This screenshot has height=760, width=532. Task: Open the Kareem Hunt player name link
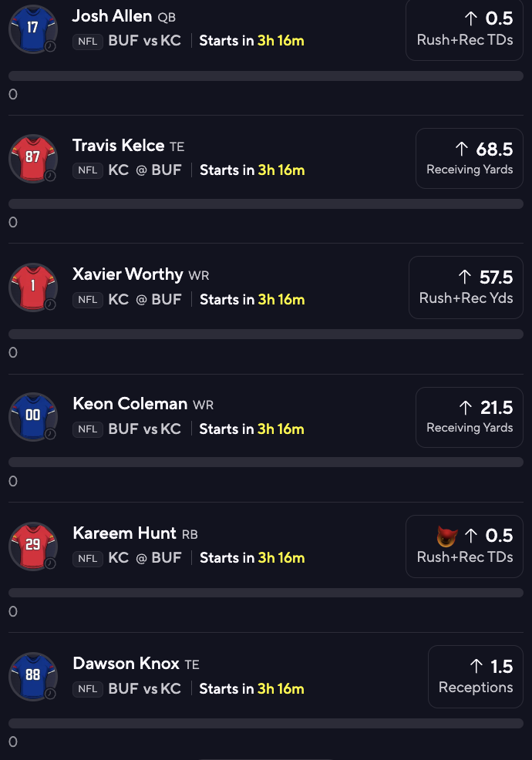[x=125, y=533]
